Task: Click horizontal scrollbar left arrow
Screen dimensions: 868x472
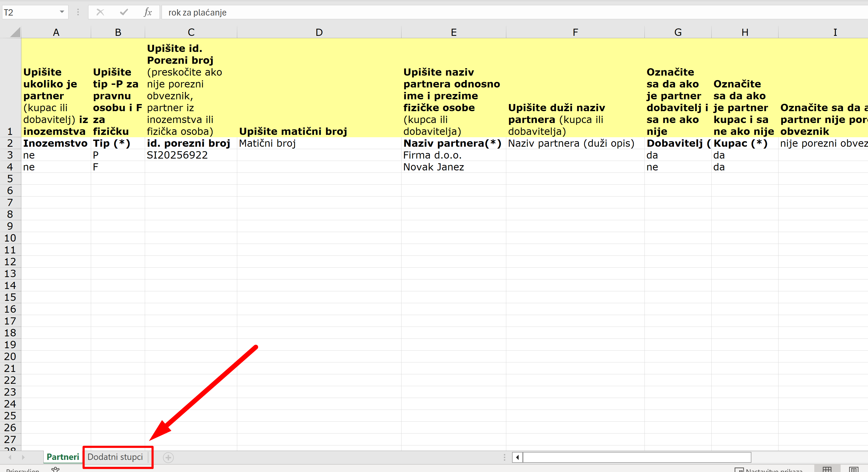Action: (517, 458)
